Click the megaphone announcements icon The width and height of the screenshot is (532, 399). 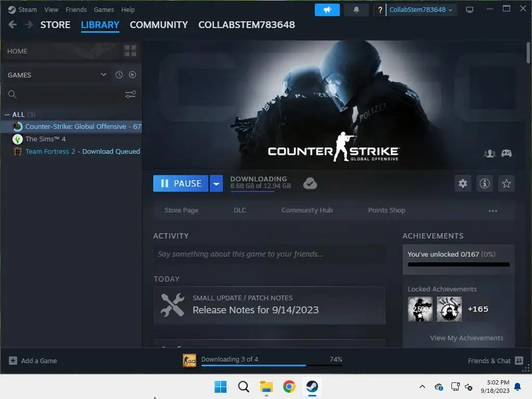pyautogui.click(x=327, y=10)
